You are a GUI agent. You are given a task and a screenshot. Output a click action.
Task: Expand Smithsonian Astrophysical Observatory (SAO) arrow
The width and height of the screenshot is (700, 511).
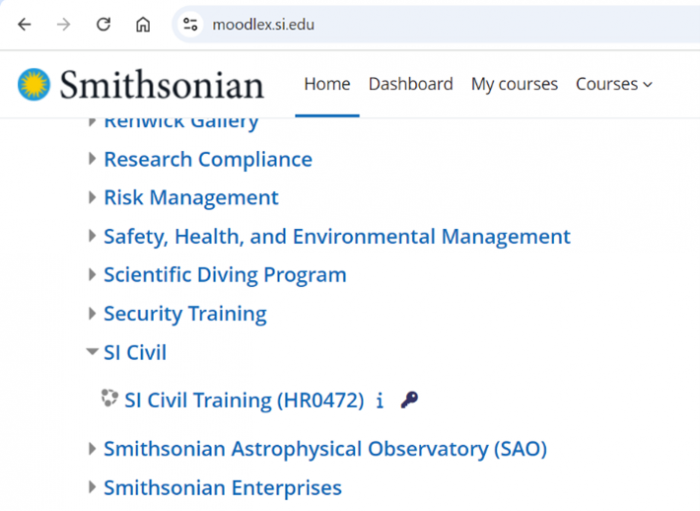pos(92,449)
